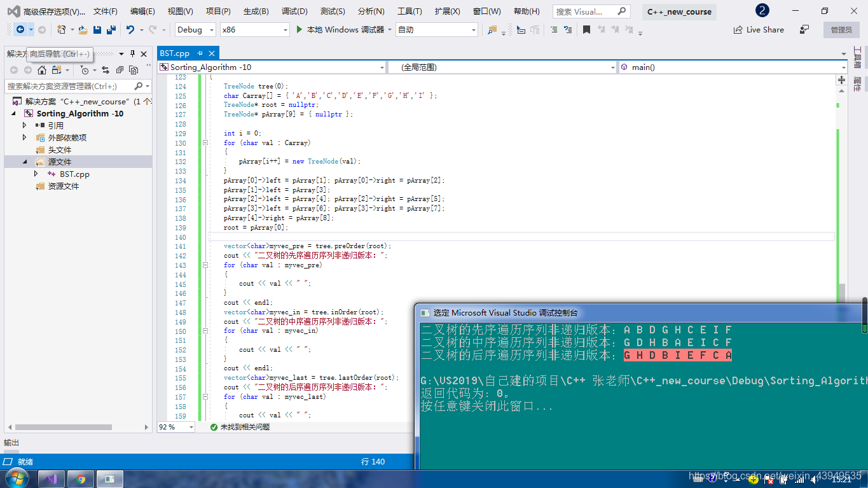The image size is (868, 488).
Task: Click the pending changes filter clock icon
Action: tap(85, 70)
